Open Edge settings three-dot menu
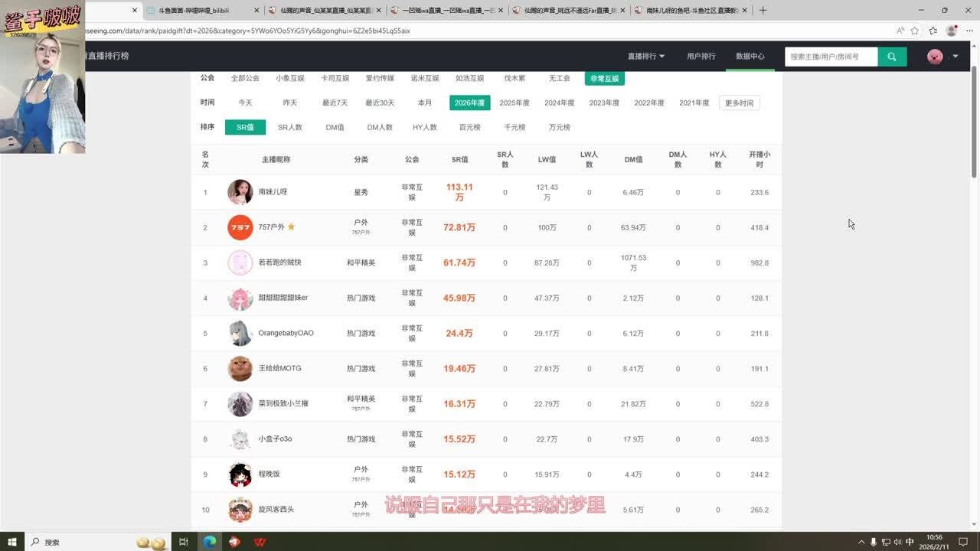The height and width of the screenshot is (551, 980). click(x=969, y=31)
